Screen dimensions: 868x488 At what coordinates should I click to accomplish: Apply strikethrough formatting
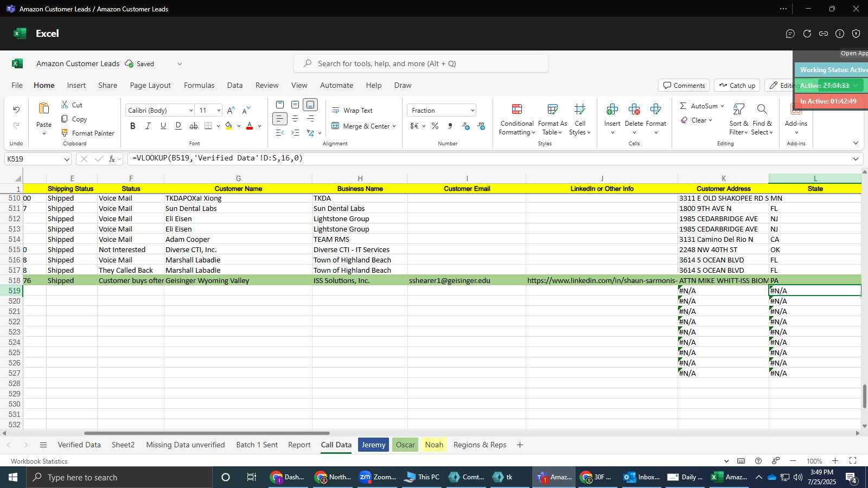194,126
